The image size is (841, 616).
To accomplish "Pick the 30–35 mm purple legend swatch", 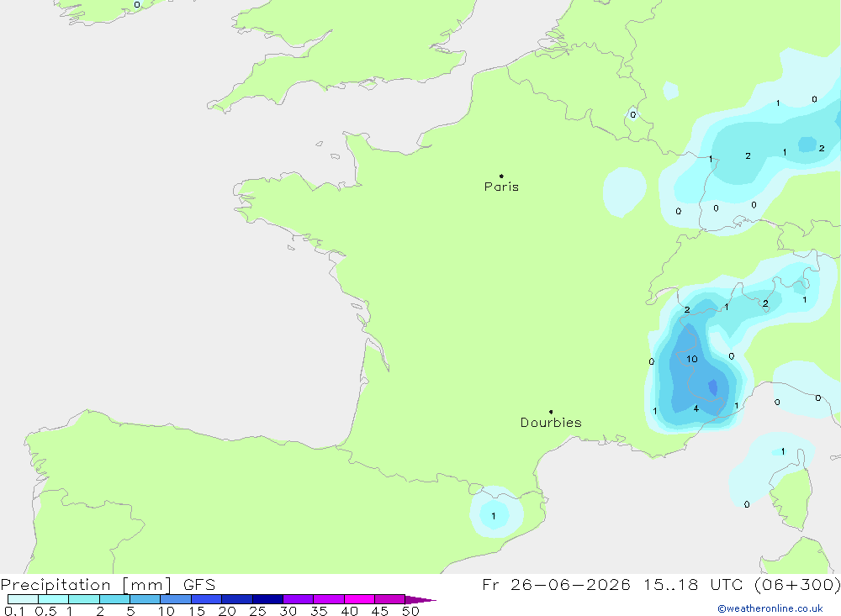I will 299,599.
